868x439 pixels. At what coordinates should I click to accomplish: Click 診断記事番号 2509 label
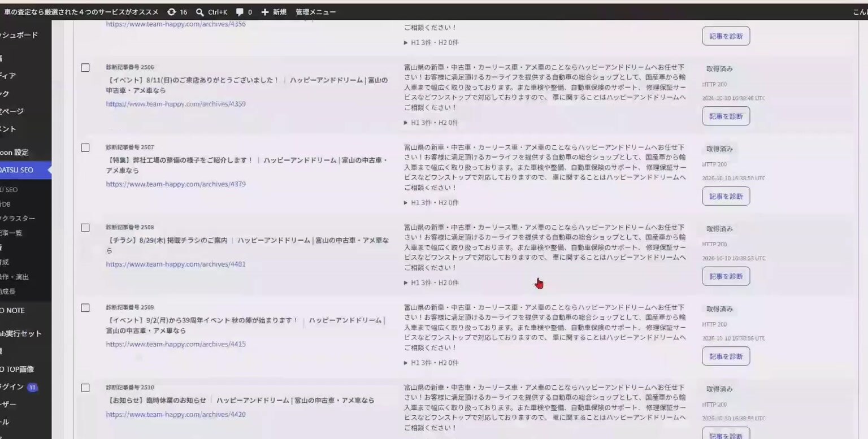129,307
